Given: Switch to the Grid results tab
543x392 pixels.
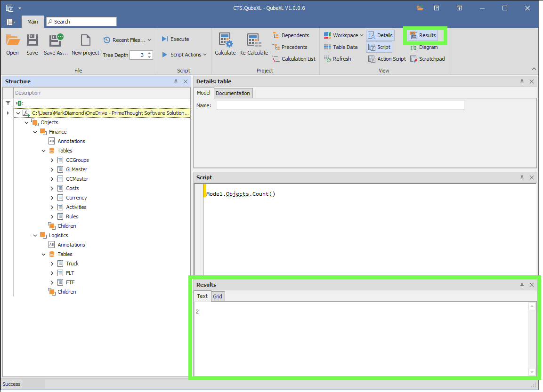Looking at the screenshot, I should (218, 296).
